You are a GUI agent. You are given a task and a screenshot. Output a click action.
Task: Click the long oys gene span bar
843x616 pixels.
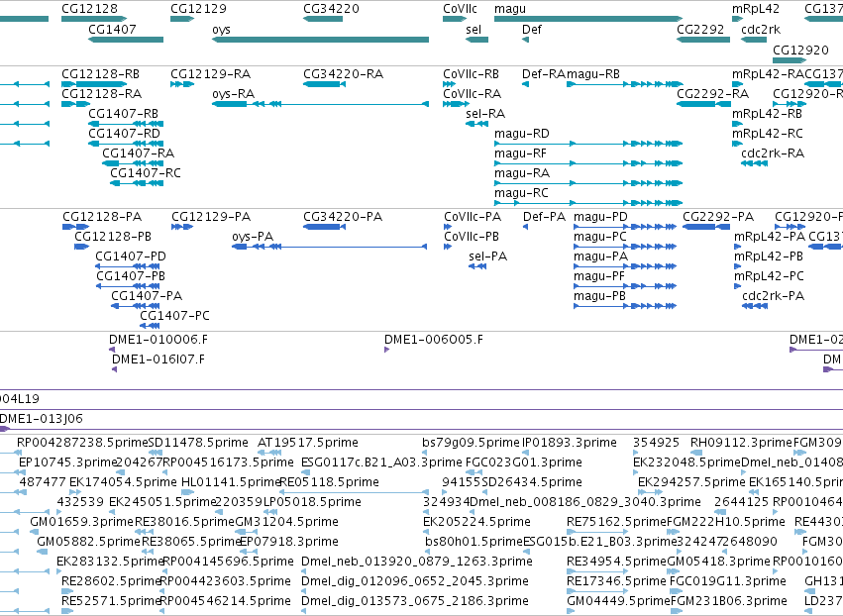(x=320, y=40)
